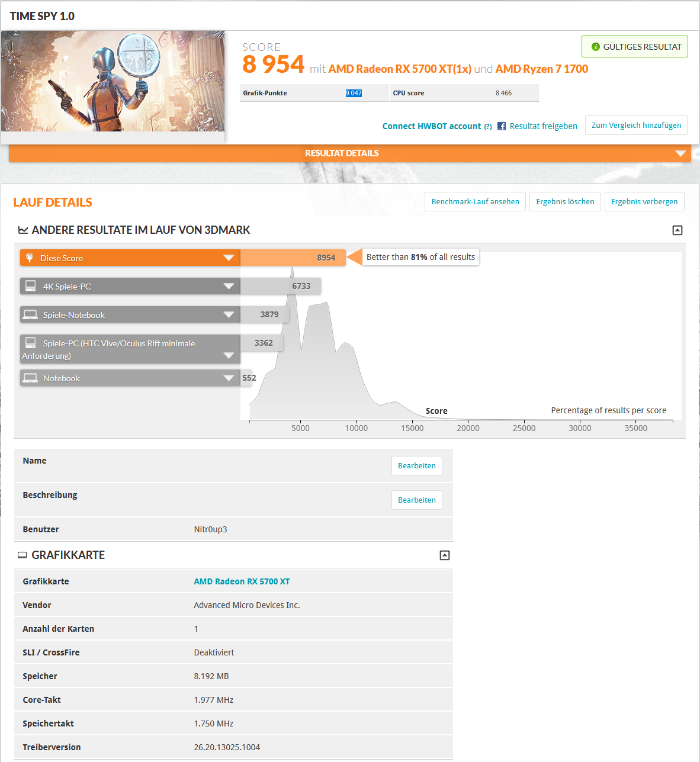
Task: Click the 3362 bar value
Action: pos(264,343)
